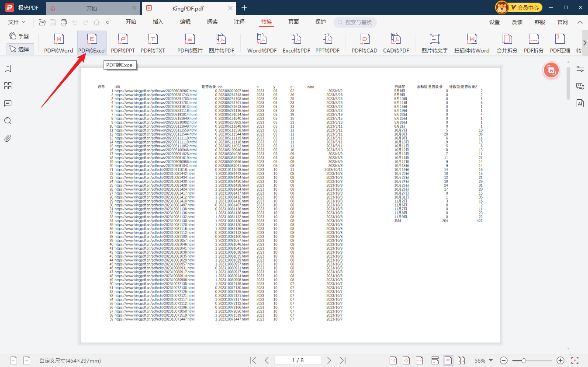Go to the next page arrow
This screenshot has width=588, height=367.
click(x=329, y=360)
